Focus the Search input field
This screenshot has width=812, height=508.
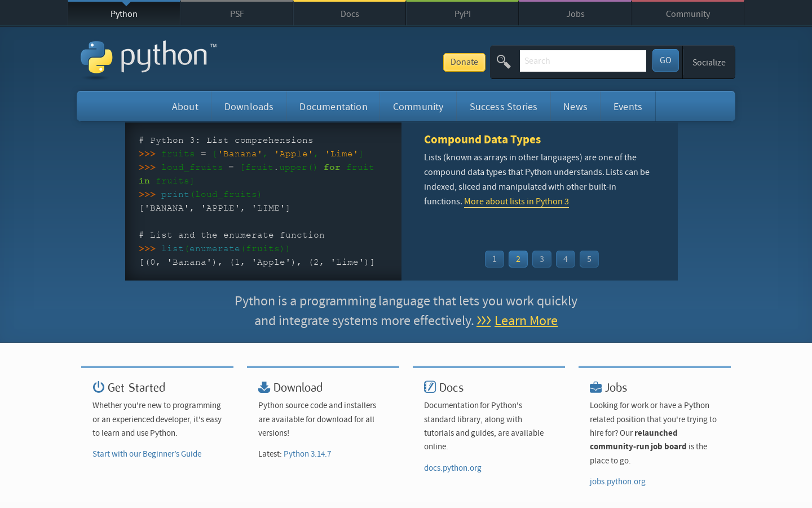click(583, 61)
